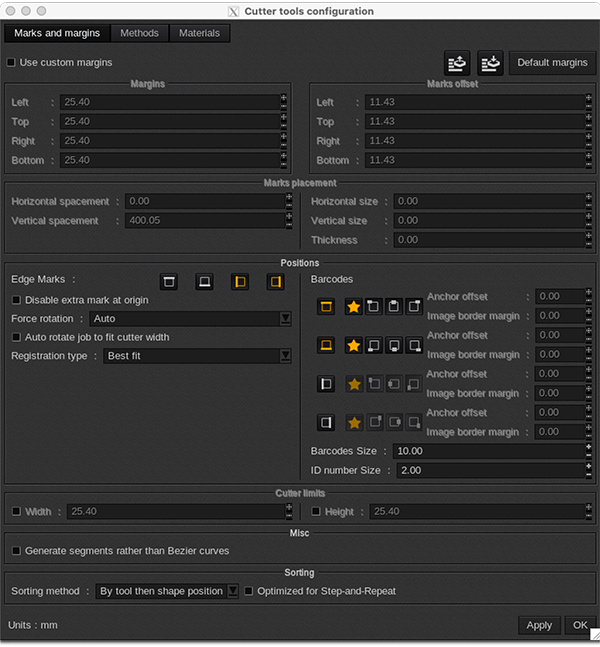Image resolution: width=600 pixels, height=647 pixels.
Task: Toggle the bottom edge mark icon
Action: (x=204, y=282)
